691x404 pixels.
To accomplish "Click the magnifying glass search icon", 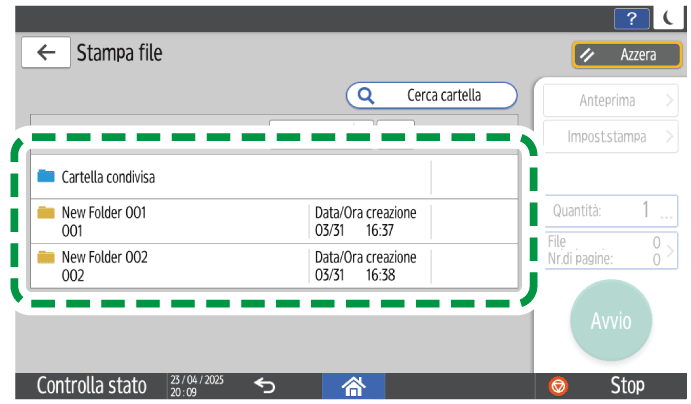I will point(366,95).
